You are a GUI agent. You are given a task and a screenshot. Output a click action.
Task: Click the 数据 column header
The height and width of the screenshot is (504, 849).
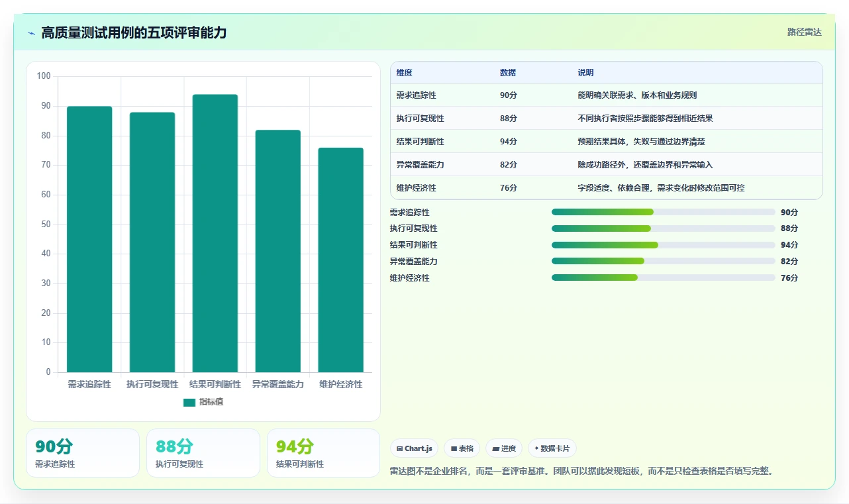(508, 73)
